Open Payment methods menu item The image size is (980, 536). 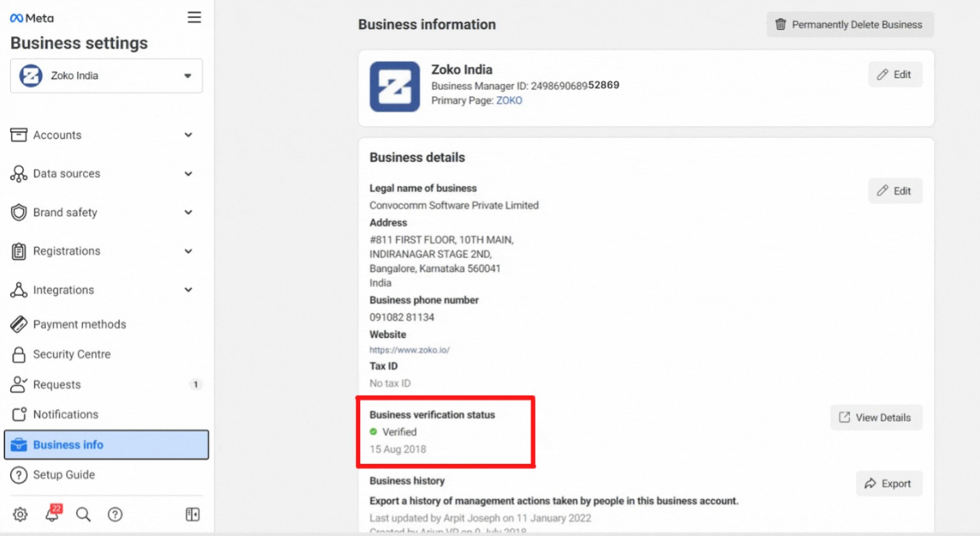106,324
